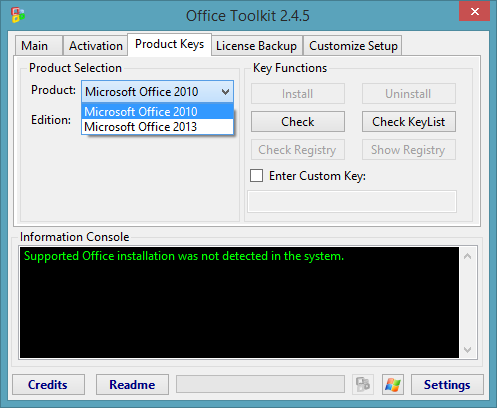Click the Check KeyList button

409,122
